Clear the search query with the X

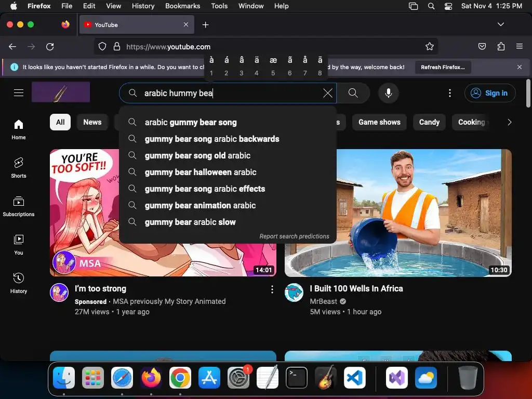pyautogui.click(x=328, y=93)
